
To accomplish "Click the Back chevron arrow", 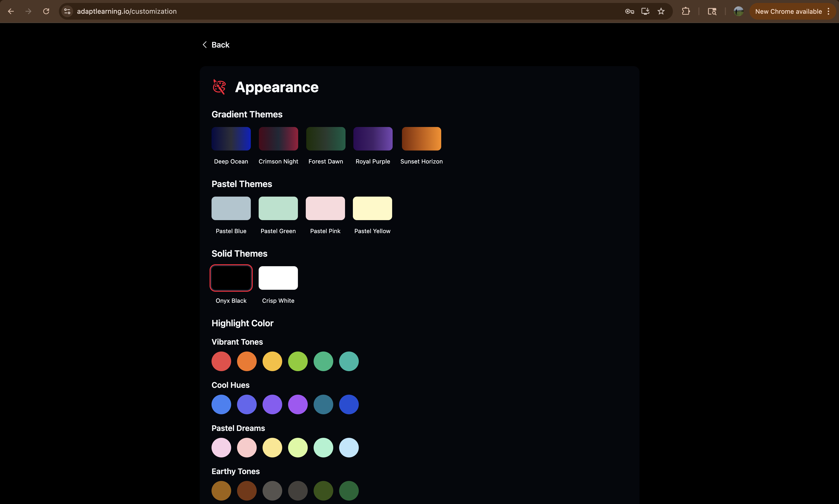I will coord(205,45).
